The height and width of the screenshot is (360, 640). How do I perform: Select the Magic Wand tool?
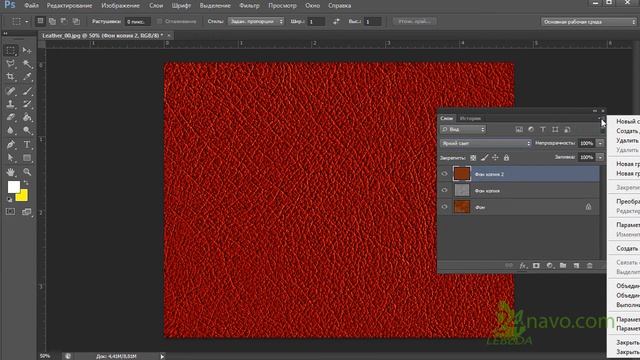click(x=27, y=64)
